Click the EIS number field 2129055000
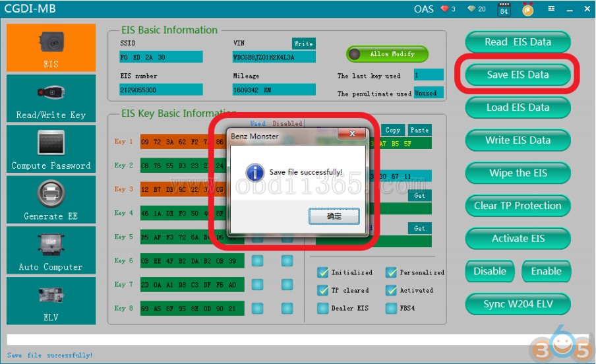 pos(161,90)
